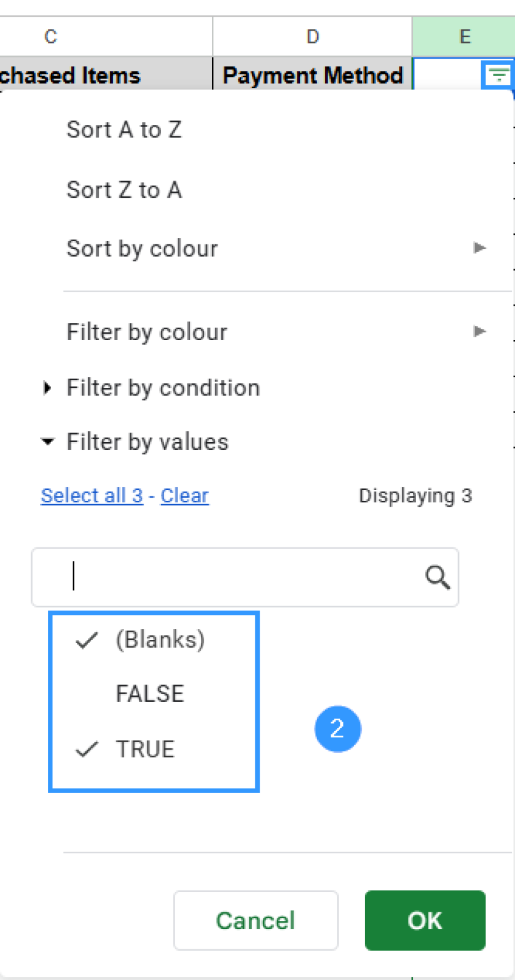Screen dimensions: 515x980
Task: Click the filter funnel icon on column E
Action: 498,75
